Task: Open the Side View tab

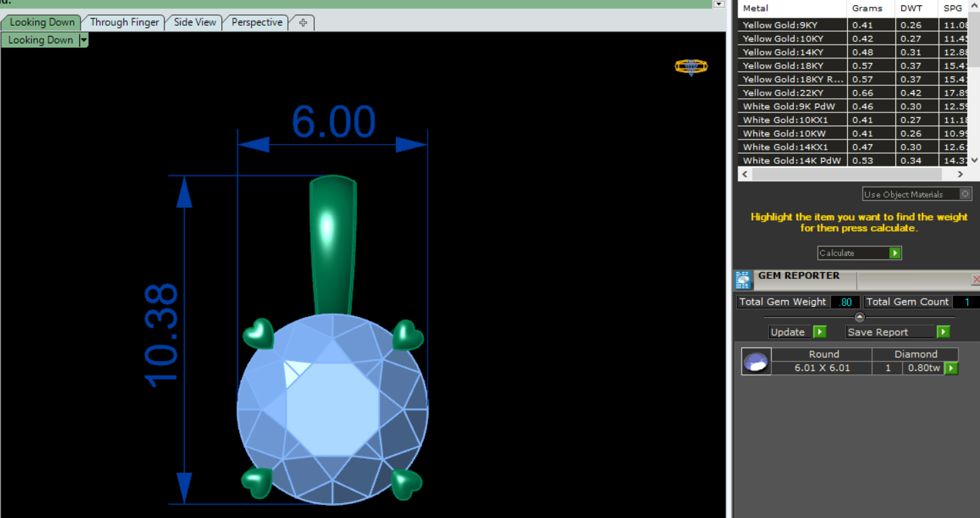Action: 194,22
